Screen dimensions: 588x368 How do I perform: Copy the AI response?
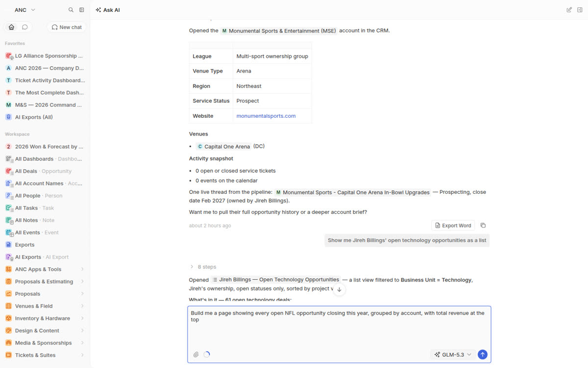pyautogui.click(x=483, y=226)
